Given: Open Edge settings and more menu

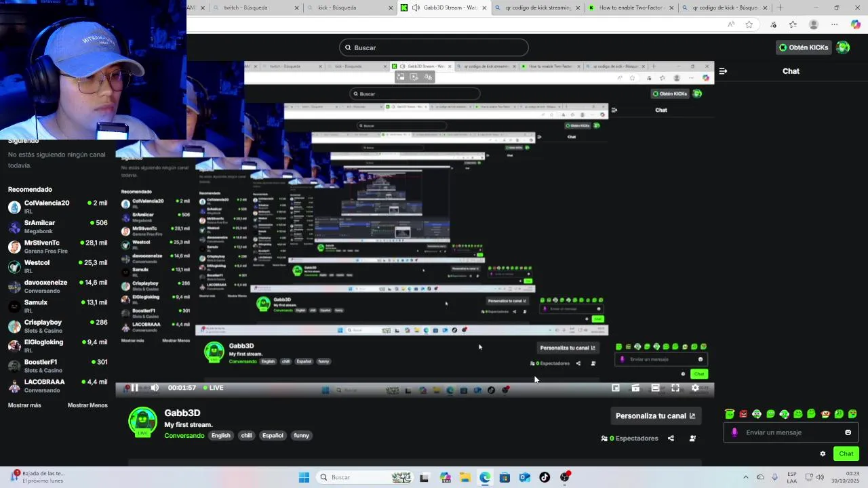Looking at the screenshot, I should [x=835, y=24].
